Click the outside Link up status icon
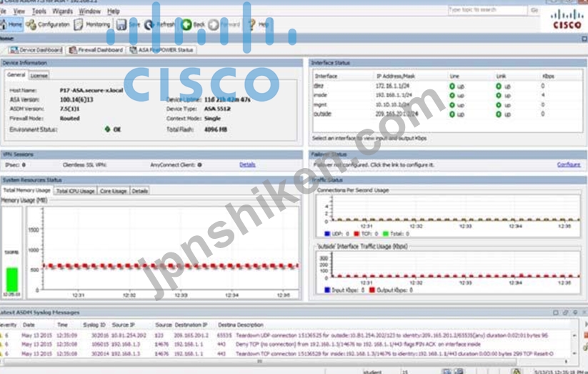This screenshot has width=588, height=374. (x=499, y=114)
